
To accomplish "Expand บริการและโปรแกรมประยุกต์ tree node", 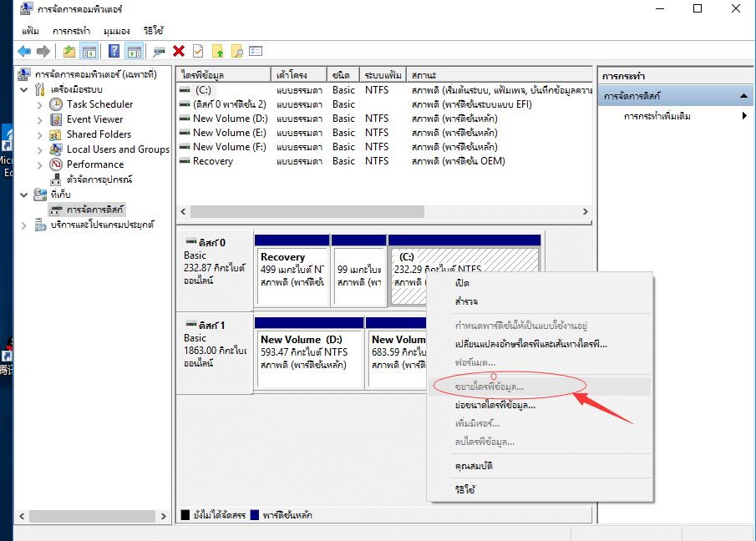I will (26, 224).
